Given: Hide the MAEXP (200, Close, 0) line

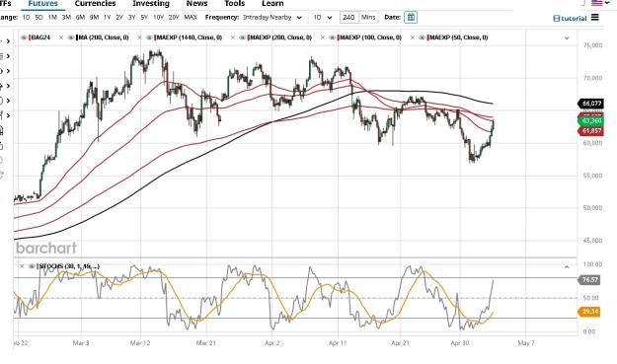Looking at the screenshot, I should tap(243, 37).
